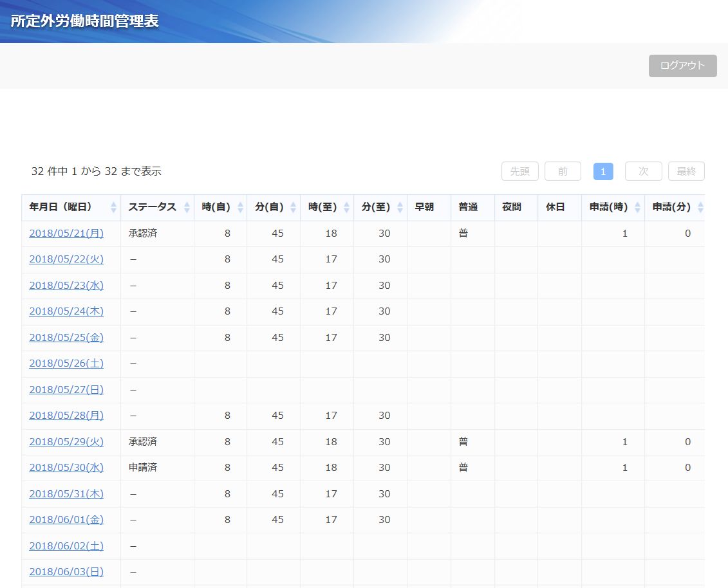
Task: Open the 2018/06/01(金) date link
Action: click(x=66, y=520)
